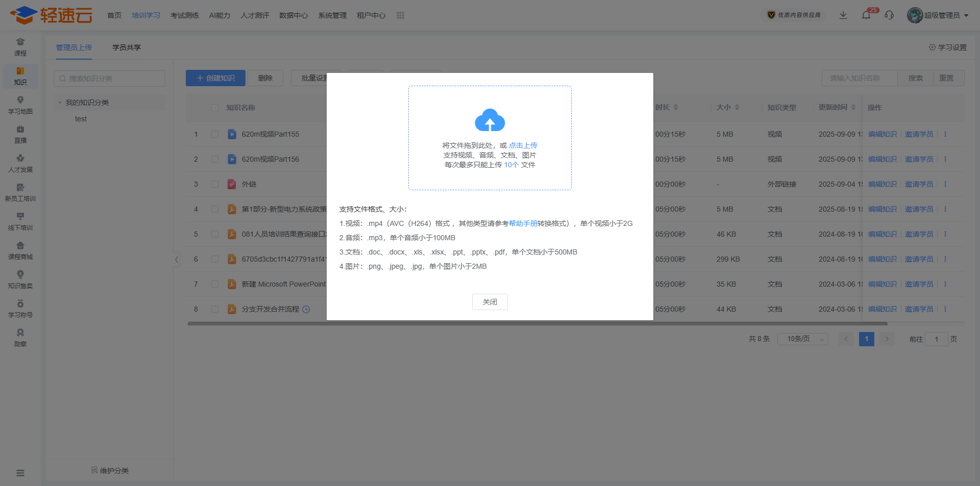The width and height of the screenshot is (980, 486).
Task: Open the notification bell
Action: 866,15
